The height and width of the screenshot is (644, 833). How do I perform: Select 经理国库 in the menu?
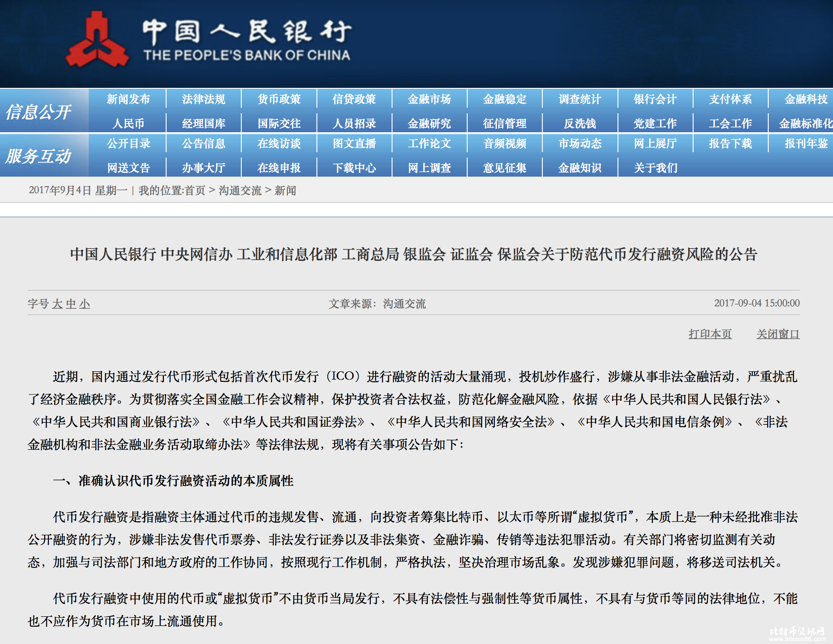point(203,123)
